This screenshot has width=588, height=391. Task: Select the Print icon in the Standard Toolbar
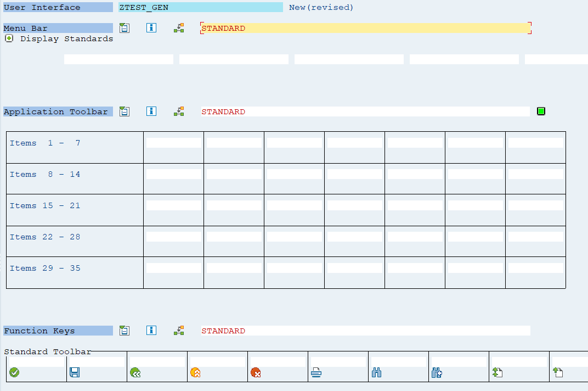[x=316, y=372]
